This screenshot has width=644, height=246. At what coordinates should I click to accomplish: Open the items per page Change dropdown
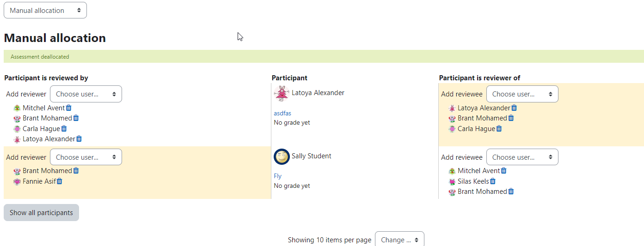click(x=399, y=240)
